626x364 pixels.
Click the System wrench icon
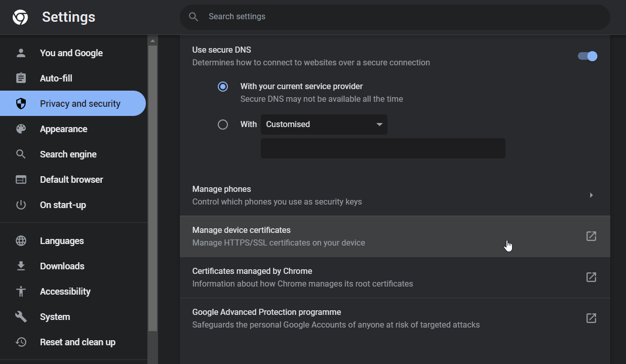[21, 316]
